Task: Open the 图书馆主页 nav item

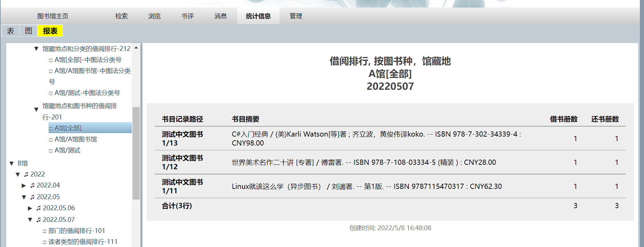Action: 53,16
